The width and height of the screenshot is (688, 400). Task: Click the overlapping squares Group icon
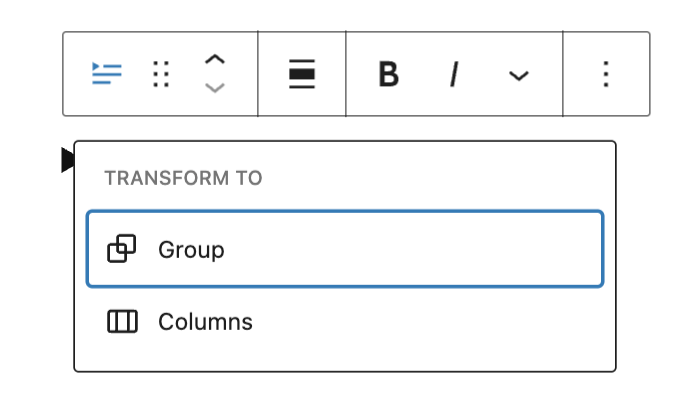point(122,249)
